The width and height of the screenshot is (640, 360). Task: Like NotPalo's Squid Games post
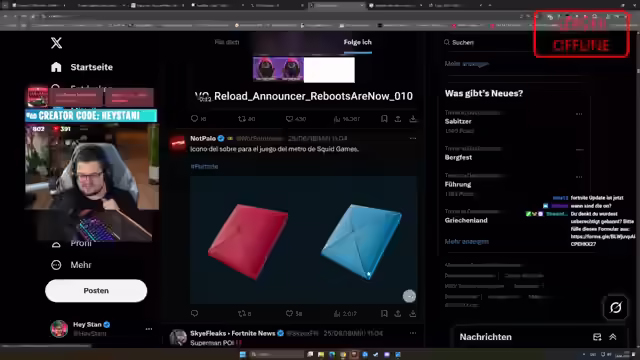click(x=289, y=313)
